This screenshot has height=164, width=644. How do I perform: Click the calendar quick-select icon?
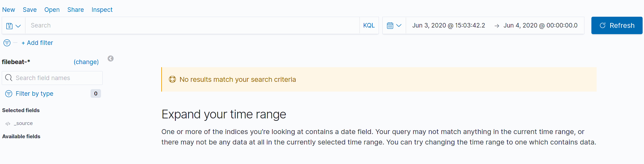(390, 25)
